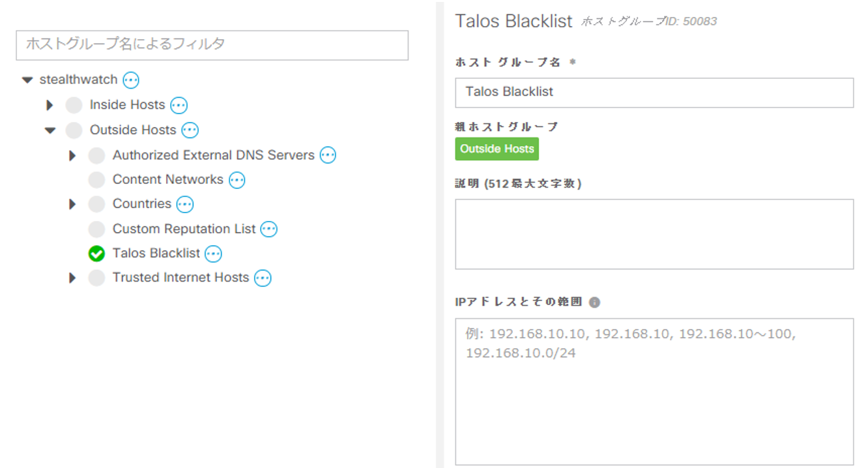
Task: Select the Custom Reputation List radio circle
Action: 96,229
